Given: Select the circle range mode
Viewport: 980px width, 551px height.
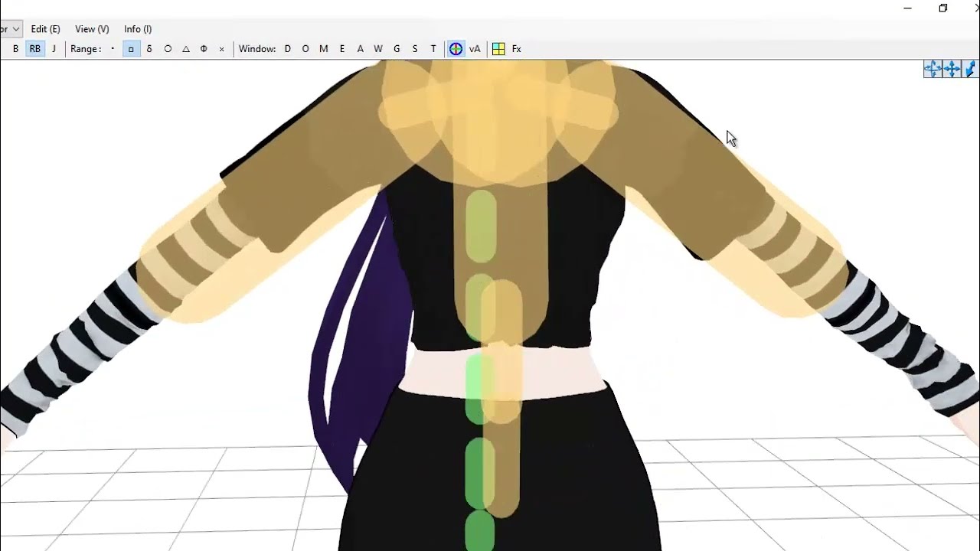Looking at the screenshot, I should point(168,49).
